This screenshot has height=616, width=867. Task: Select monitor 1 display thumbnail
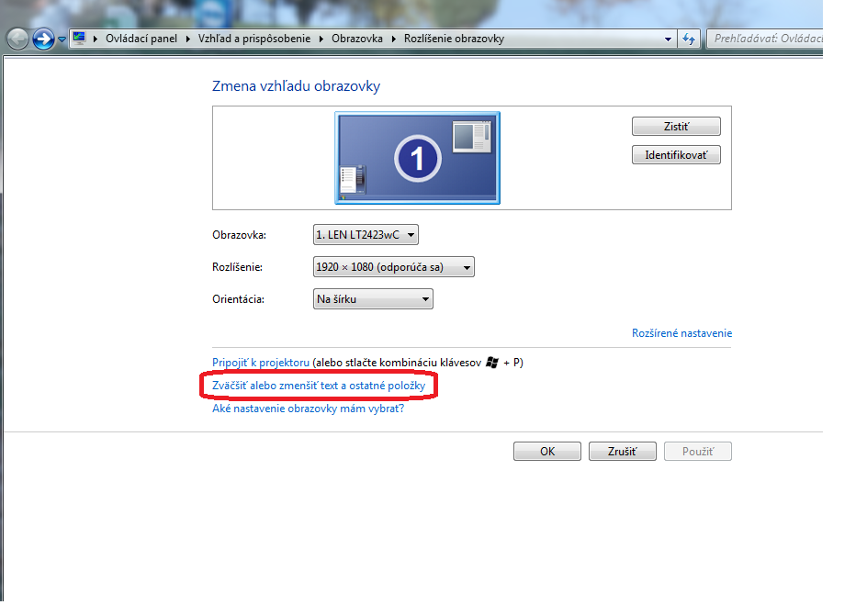click(x=418, y=158)
